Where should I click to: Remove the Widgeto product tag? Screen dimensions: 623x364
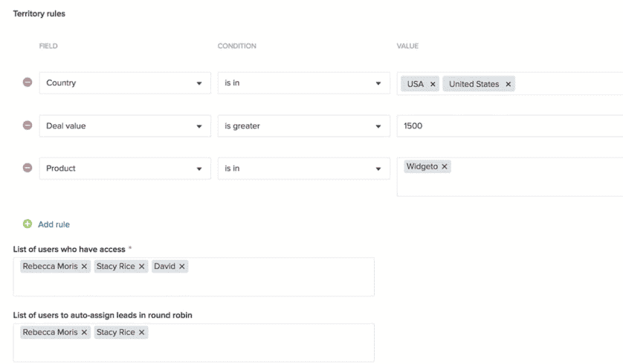tap(445, 166)
